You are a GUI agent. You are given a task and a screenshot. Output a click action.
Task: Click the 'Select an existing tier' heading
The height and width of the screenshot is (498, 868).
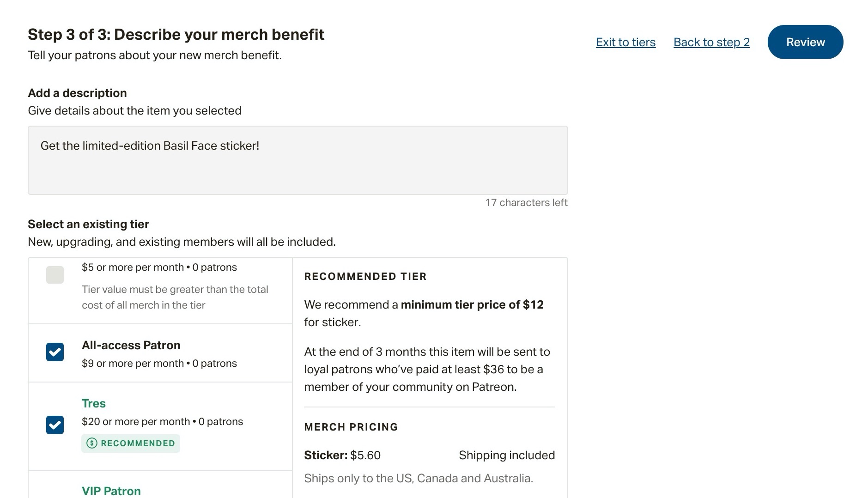(x=88, y=224)
